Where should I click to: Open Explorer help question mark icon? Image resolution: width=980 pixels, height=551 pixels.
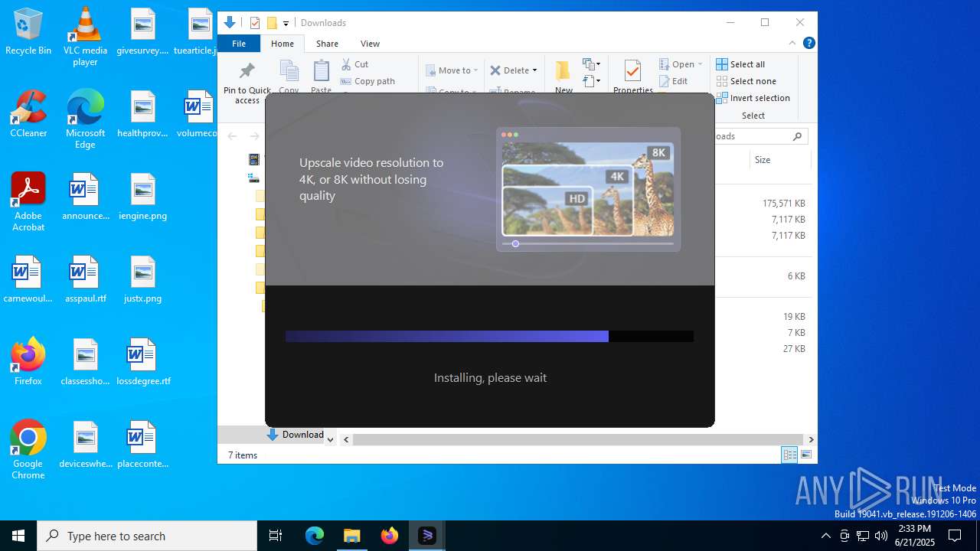pyautogui.click(x=808, y=43)
